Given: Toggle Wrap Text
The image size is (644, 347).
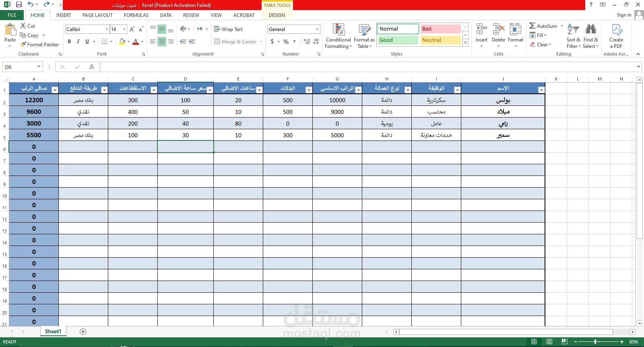Looking at the screenshot, I should click(x=228, y=29).
